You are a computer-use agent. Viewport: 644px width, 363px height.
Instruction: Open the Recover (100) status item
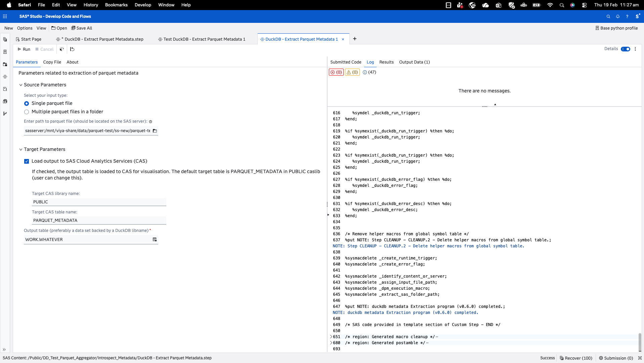tap(576, 358)
